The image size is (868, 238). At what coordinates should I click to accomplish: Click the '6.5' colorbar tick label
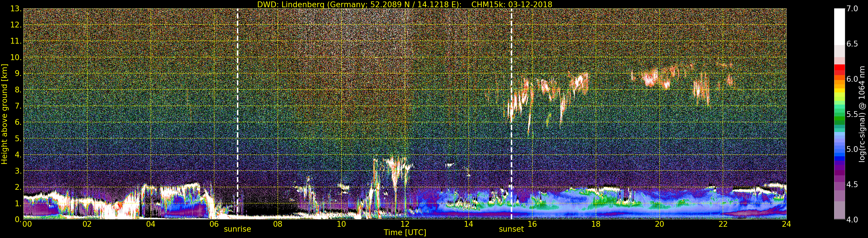pyautogui.click(x=852, y=44)
